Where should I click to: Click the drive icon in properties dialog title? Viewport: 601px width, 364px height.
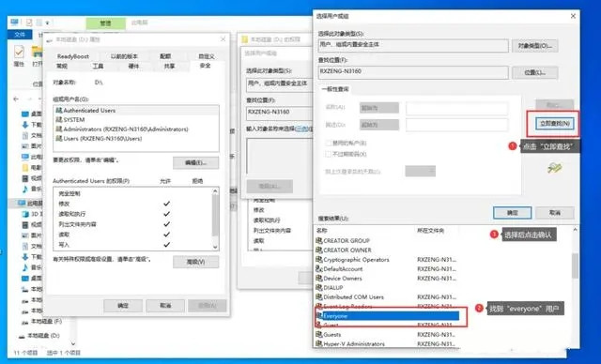50,39
